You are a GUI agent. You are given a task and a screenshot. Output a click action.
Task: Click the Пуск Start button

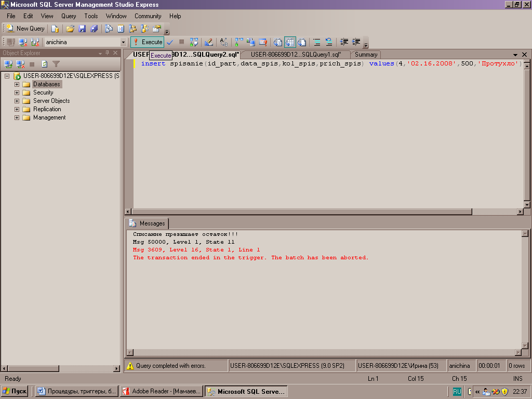point(15,392)
